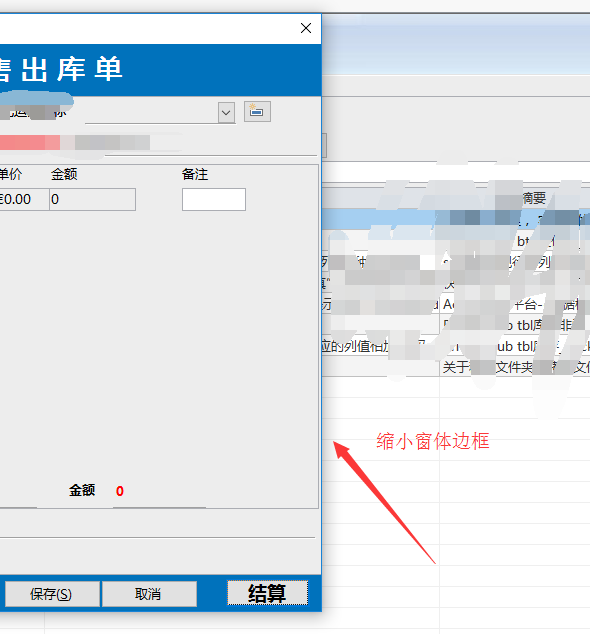Select the table row starting with 关于
The image size is (590, 634).
tap(456, 367)
